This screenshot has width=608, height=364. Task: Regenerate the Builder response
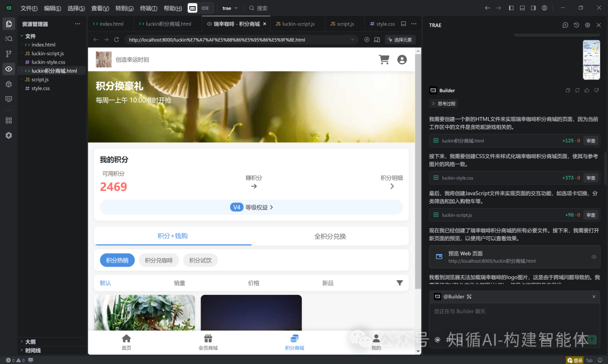pyautogui.click(x=578, y=91)
